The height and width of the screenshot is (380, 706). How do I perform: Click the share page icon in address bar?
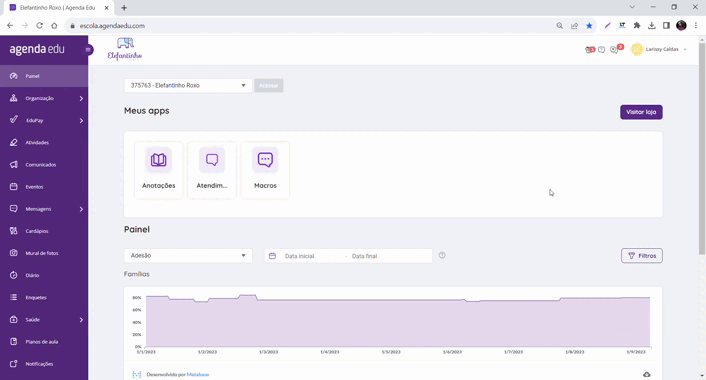point(575,26)
